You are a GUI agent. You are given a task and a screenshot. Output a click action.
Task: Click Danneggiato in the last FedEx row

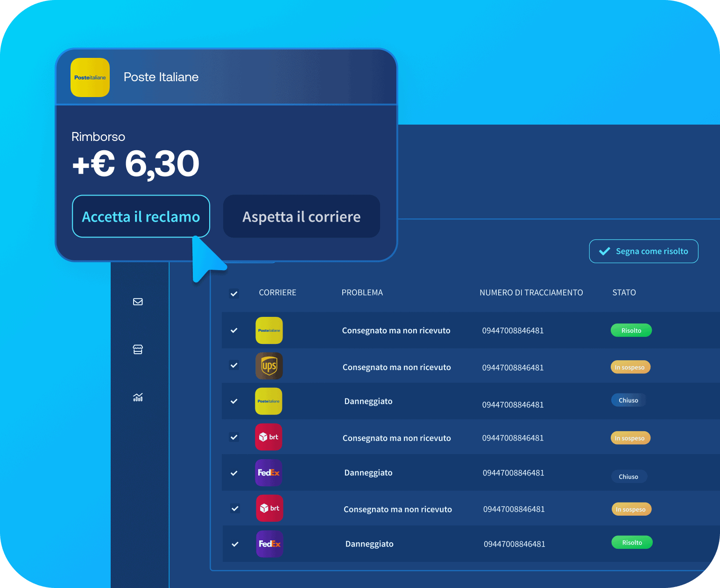369,544
